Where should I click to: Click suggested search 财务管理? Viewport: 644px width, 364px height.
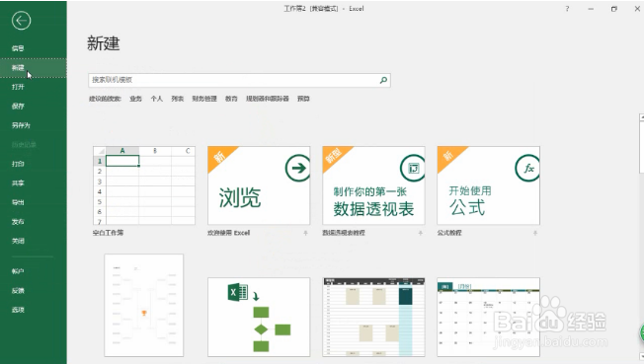[x=204, y=99]
